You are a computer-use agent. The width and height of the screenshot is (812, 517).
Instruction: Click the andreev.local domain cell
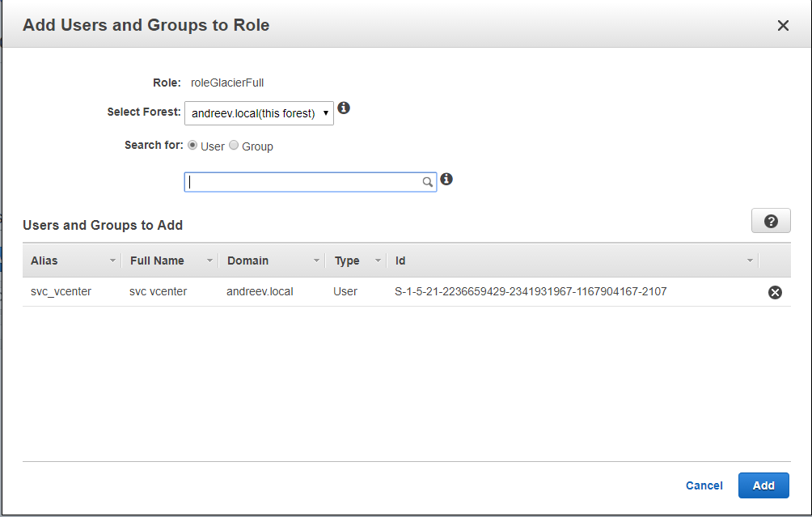pos(260,291)
